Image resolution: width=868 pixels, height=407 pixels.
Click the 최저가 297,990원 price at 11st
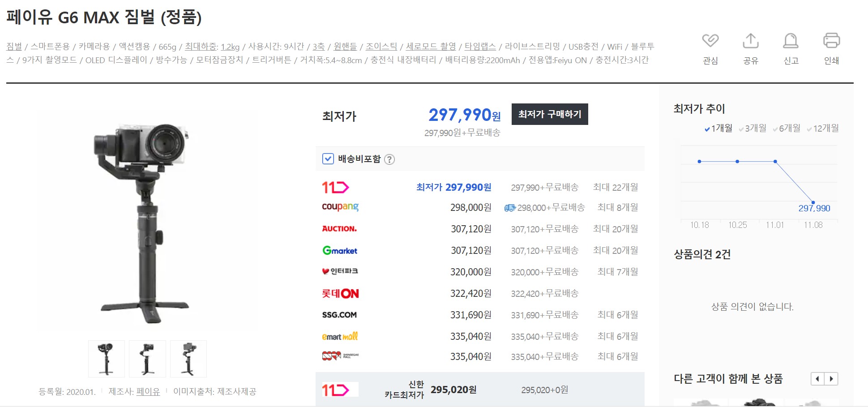[453, 187]
